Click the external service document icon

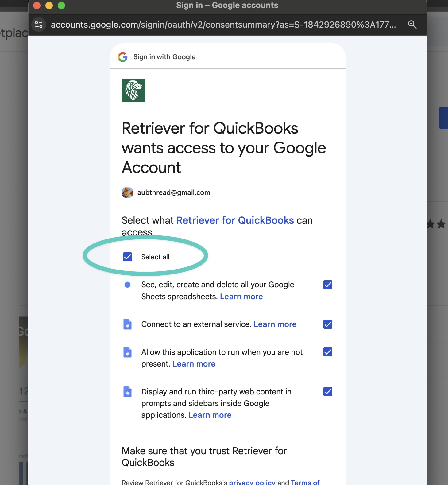pos(127,324)
